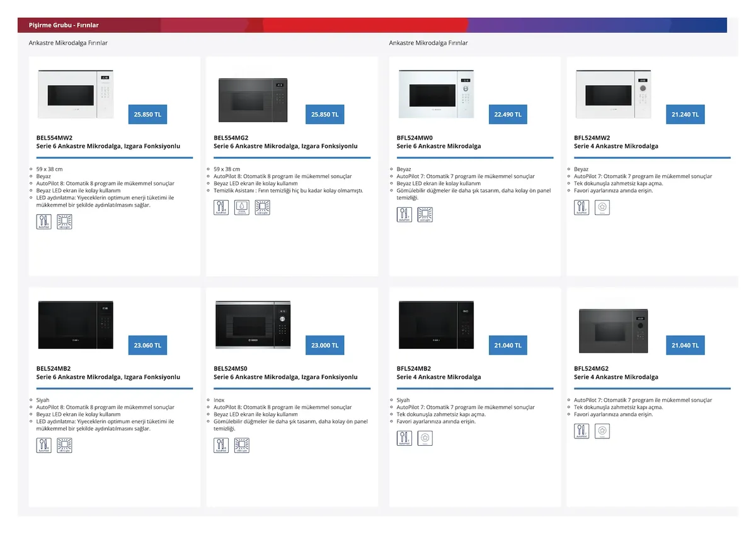Image resolution: width=756 pixels, height=534 pixels.
Task: Click BFL524MW0 title 'Serie 6 Ankastre Mikrodalga'
Action: pyautogui.click(x=438, y=146)
